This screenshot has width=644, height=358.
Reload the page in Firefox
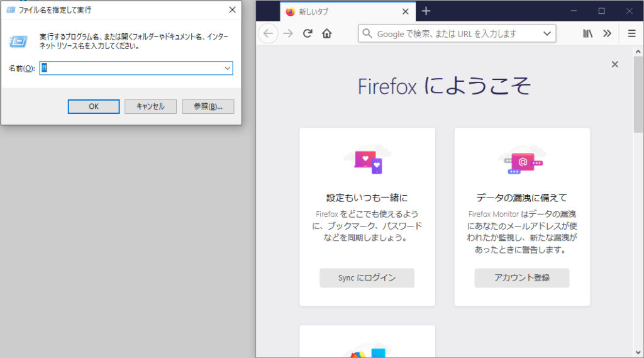click(308, 33)
